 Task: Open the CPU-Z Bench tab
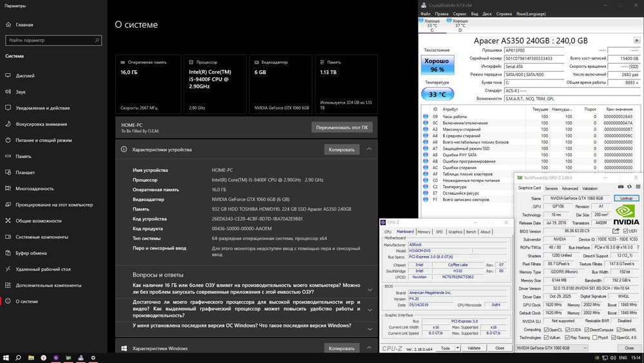tap(471, 232)
